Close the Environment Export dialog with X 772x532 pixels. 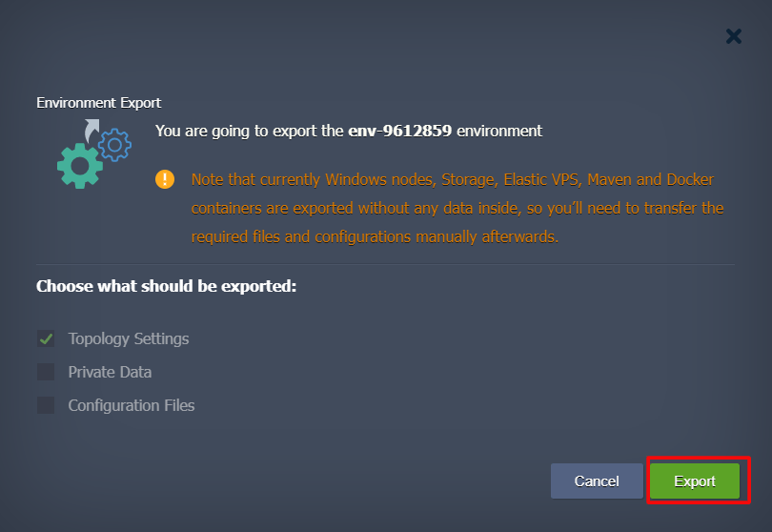tap(734, 36)
